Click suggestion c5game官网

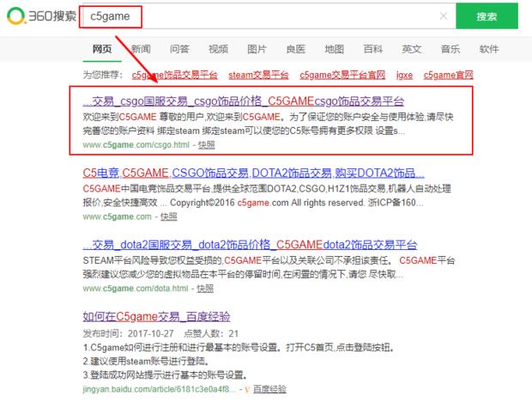[x=448, y=75]
